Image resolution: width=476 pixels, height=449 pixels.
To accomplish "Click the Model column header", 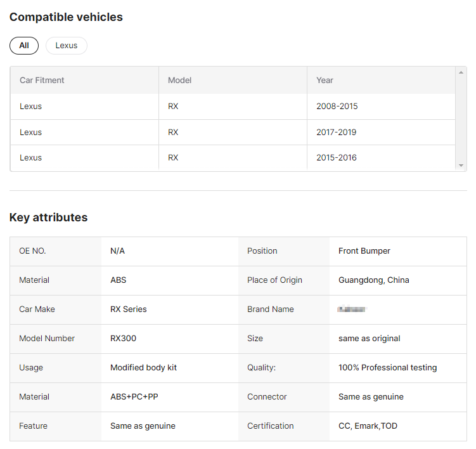I will pyautogui.click(x=179, y=81).
